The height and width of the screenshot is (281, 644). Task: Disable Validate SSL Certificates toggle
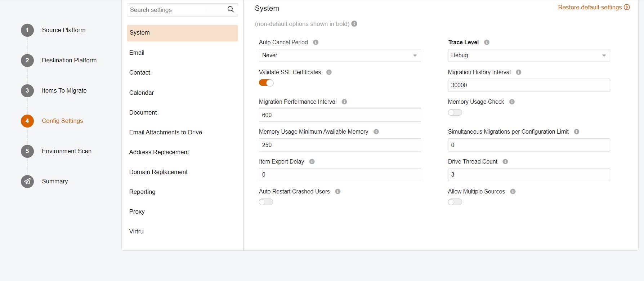coord(266,83)
